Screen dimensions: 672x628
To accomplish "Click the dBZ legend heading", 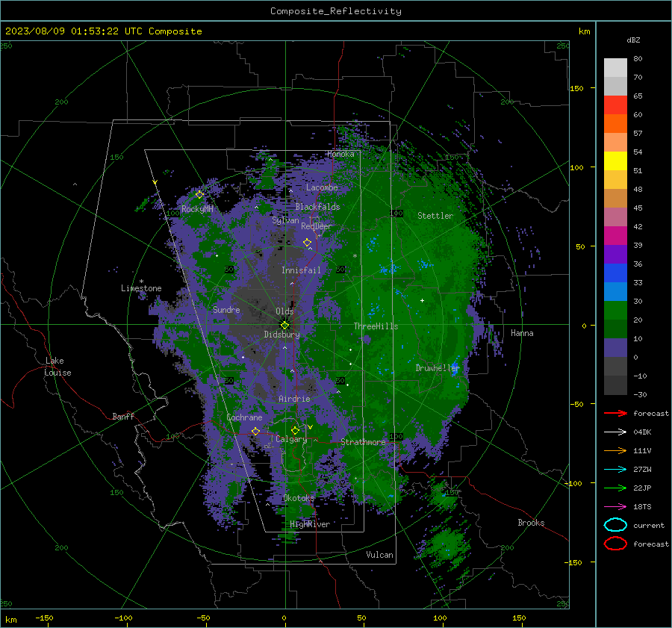I will point(633,40).
